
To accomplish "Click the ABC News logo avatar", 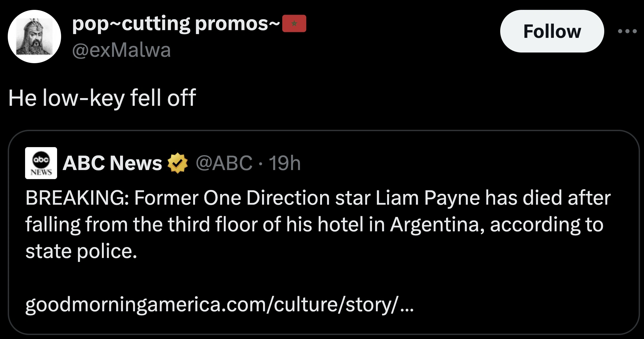I will [41, 163].
